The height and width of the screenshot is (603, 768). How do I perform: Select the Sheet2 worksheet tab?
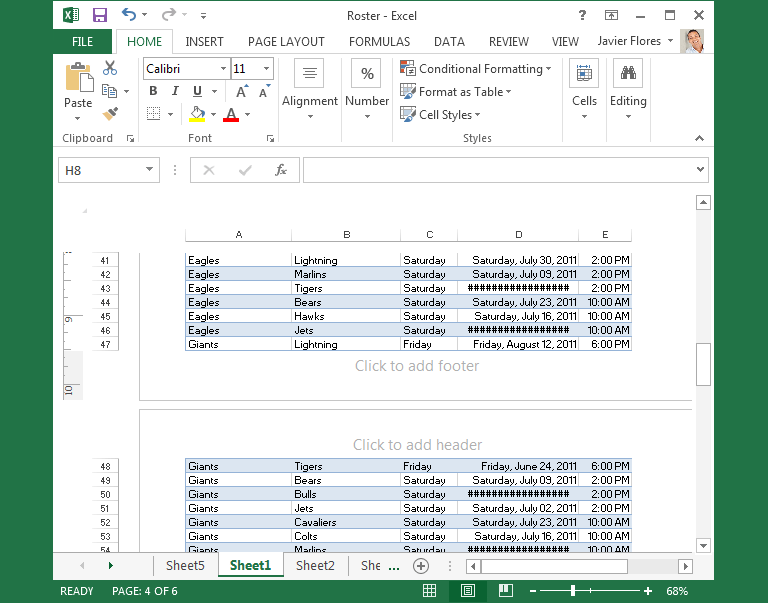[x=315, y=566]
